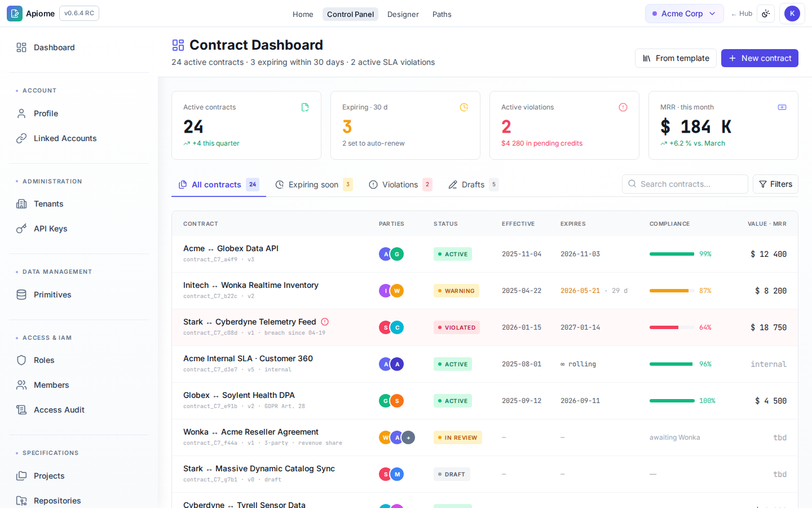
Task: Open the Acme Corp tenant dropdown
Action: point(685,14)
